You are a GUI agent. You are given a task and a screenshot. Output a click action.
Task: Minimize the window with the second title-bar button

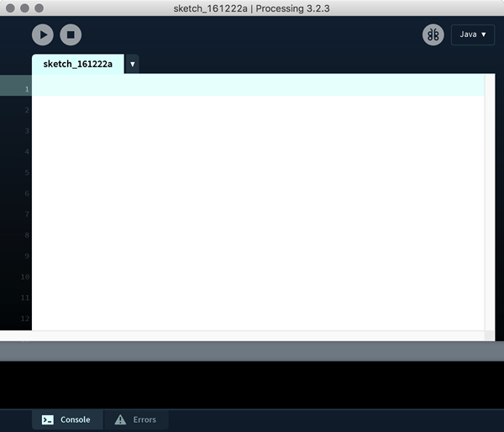pyautogui.click(x=24, y=8)
